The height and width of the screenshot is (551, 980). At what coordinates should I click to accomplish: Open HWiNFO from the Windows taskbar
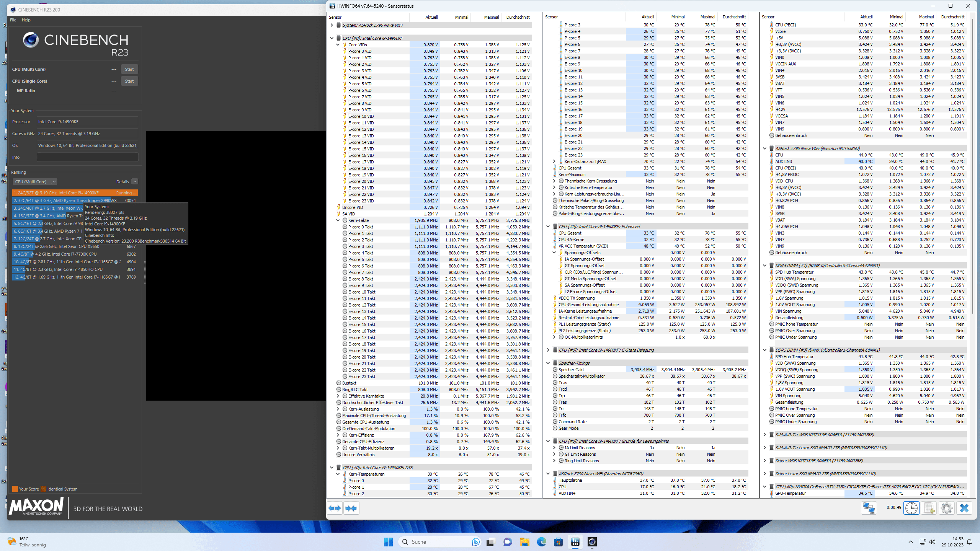click(575, 542)
